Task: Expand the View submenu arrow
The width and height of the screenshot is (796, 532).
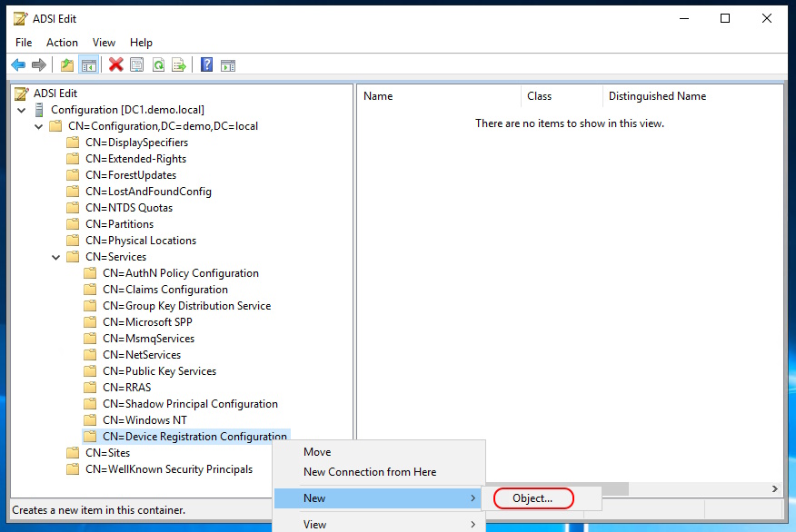Action: coord(473,525)
